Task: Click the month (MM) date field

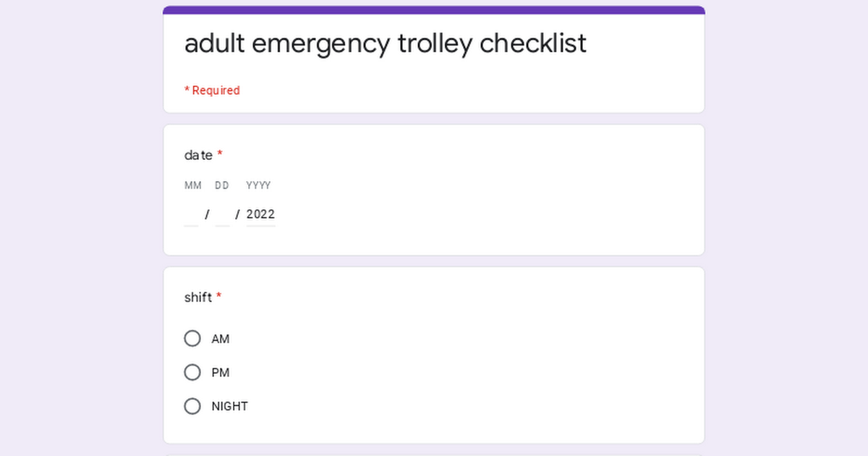Action: coord(191,215)
